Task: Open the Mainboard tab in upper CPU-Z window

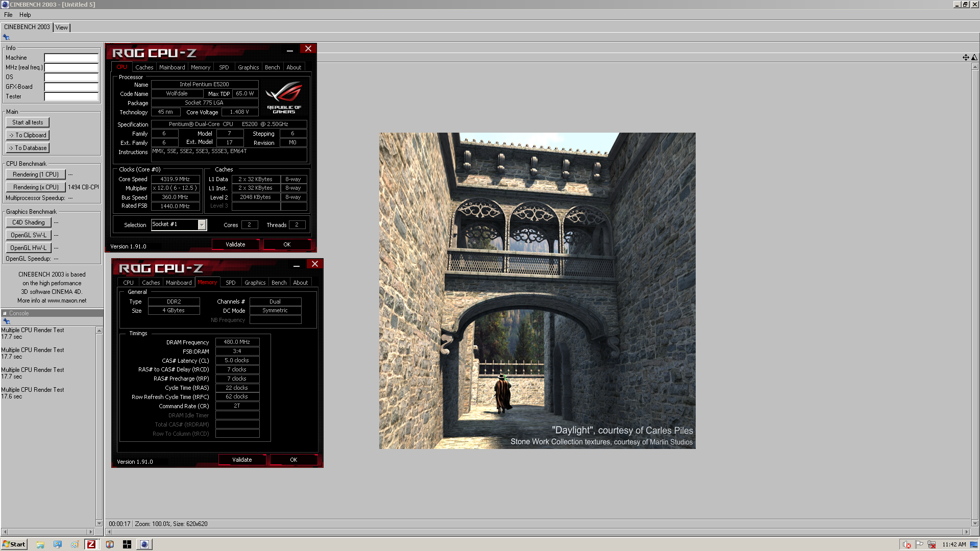Action: tap(172, 67)
